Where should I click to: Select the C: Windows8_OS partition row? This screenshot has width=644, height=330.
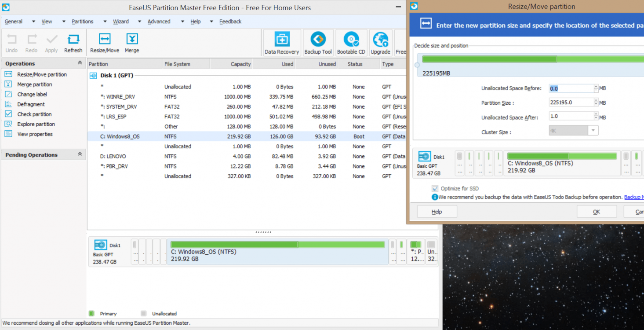tap(247, 136)
